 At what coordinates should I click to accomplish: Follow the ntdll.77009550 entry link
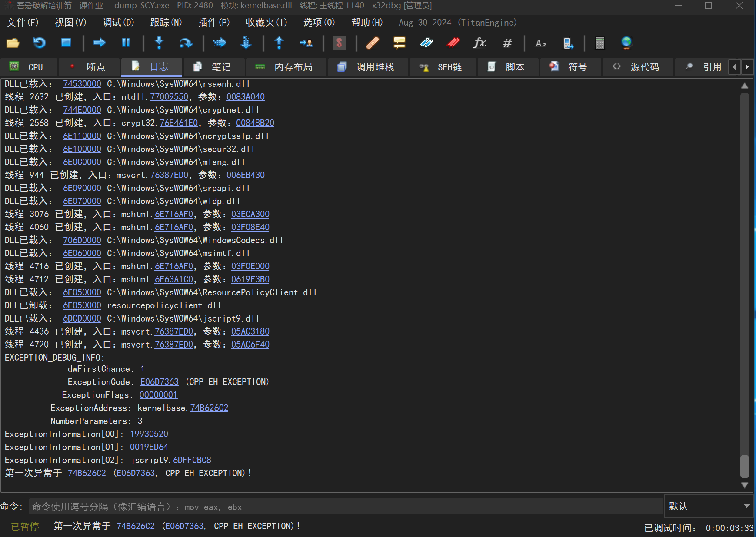tap(169, 97)
